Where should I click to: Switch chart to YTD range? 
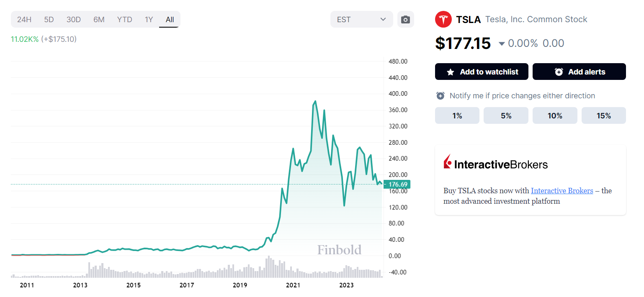[x=124, y=20]
